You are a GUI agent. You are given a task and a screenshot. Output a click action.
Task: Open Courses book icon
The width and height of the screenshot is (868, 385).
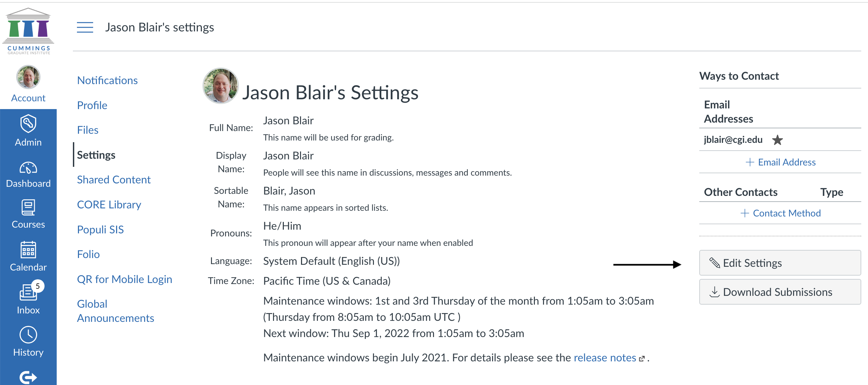(28, 207)
